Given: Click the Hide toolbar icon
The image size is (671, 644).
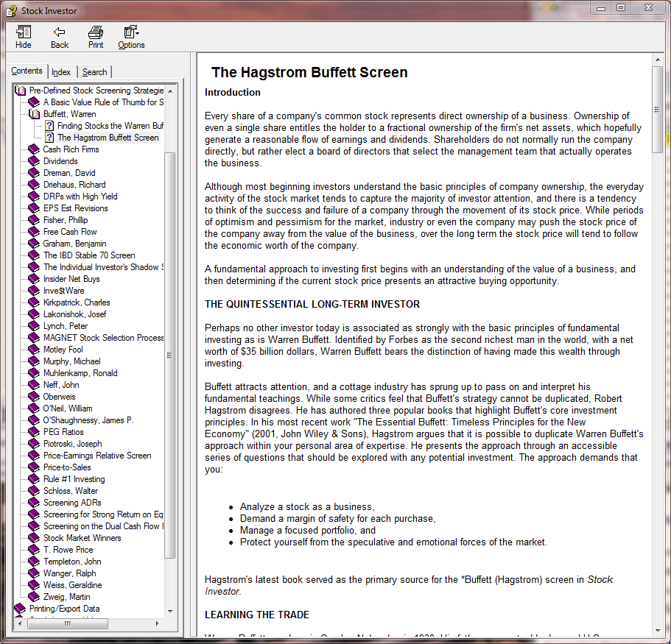Looking at the screenshot, I should 24,37.
